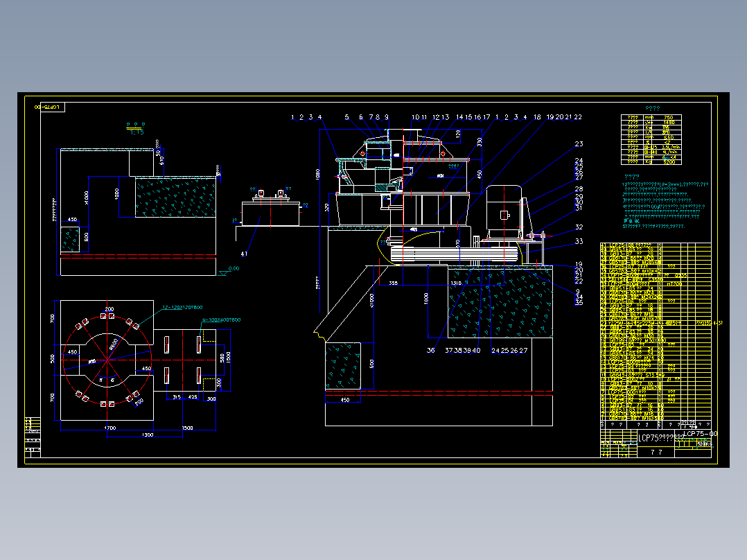Click the part balloon number 32
Viewport: 747px width, 560px height.
coord(579,227)
